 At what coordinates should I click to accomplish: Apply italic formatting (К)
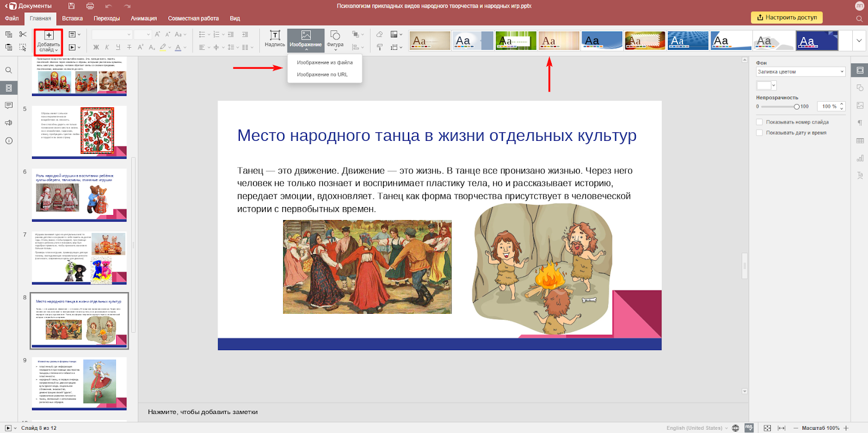tap(107, 47)
